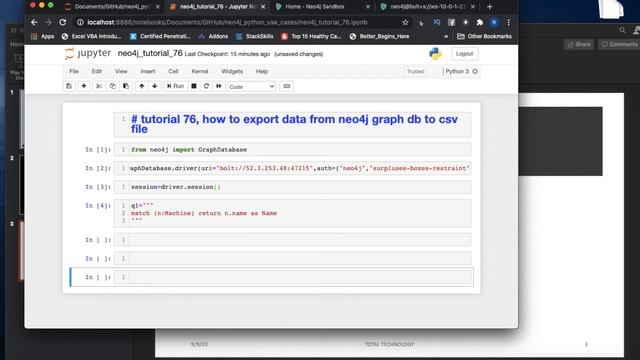This screenshot has height=360, width=640.
Task: Open the Top 15 Healthy Ca... bookmark
Action: coord(311,36)
